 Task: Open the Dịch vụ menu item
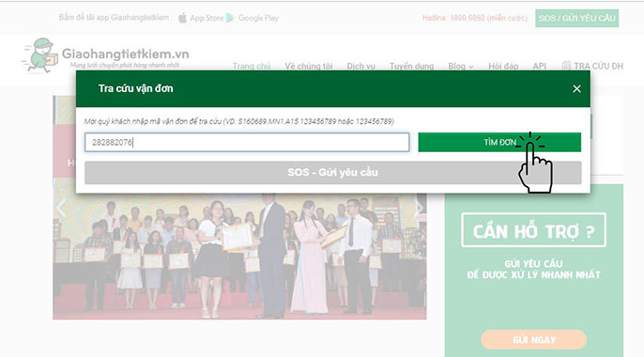pos(360,66)
